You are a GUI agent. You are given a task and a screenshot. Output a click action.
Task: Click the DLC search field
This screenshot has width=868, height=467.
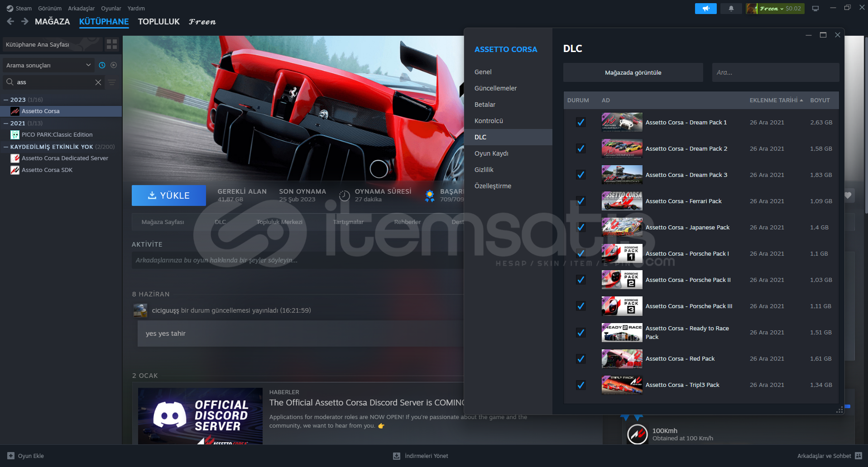776,72
